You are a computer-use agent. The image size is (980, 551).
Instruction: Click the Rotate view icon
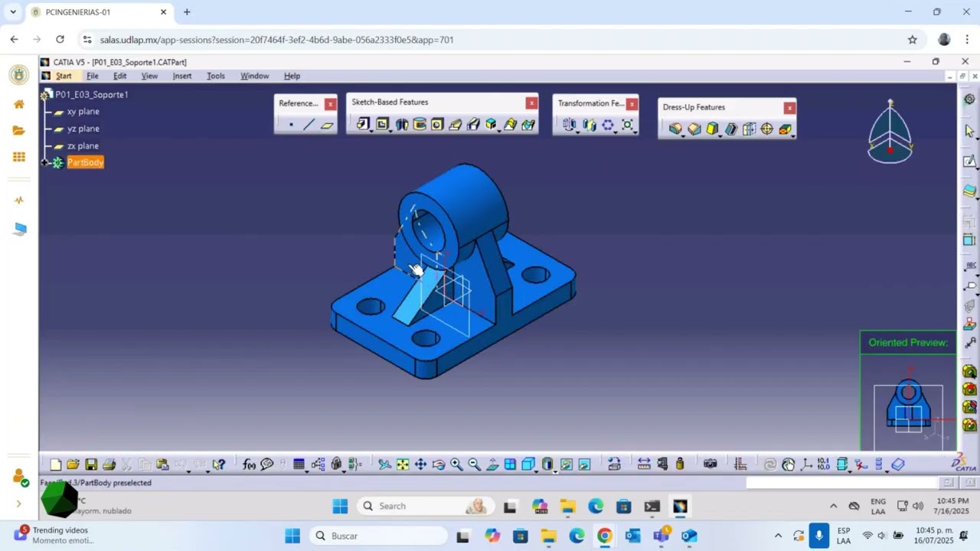[x=439, y=465]
